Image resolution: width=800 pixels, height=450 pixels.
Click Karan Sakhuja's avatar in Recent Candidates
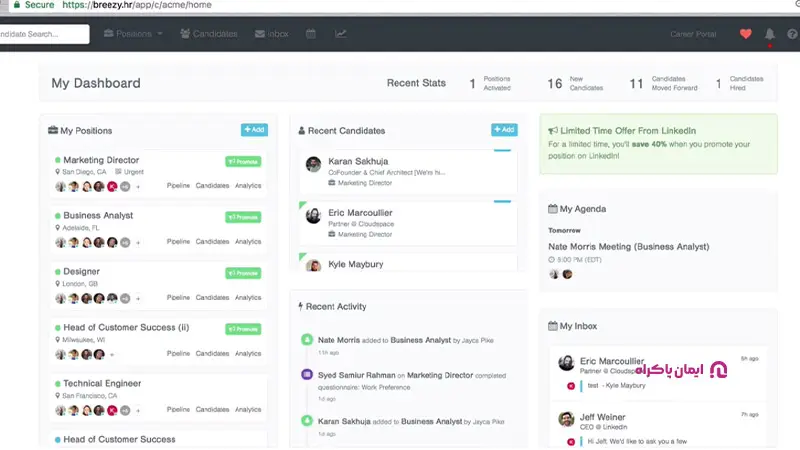(313, 164)
